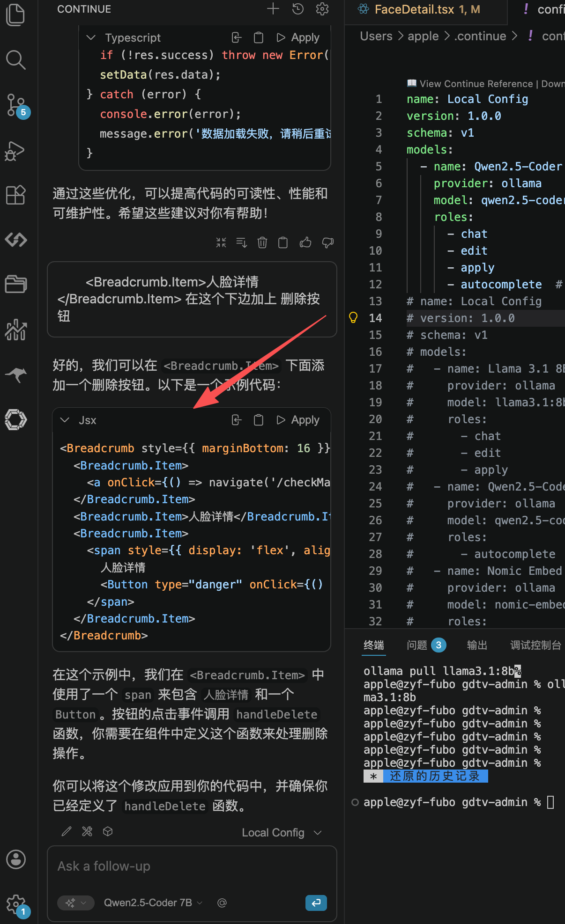This screenshot has width=565, height=924.
Task: Apply the Typescript code block
Action: pyautogui.click(x=298, y=37)
